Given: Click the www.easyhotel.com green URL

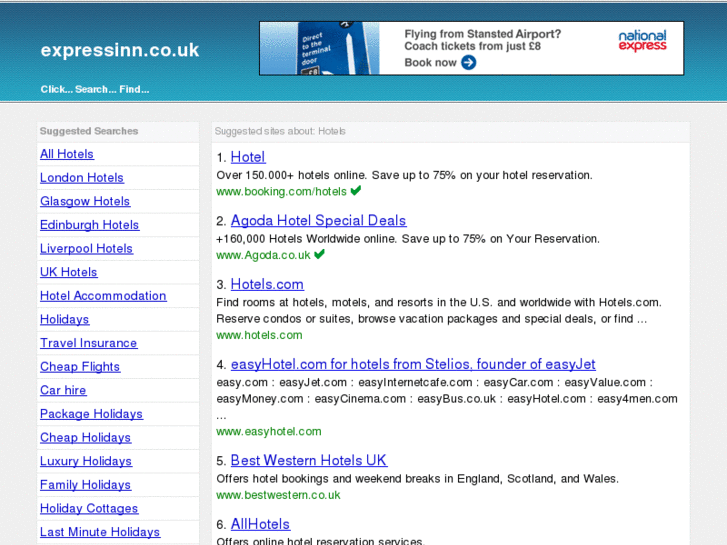Looking at the screenshot, I should (x=269, y=432).
